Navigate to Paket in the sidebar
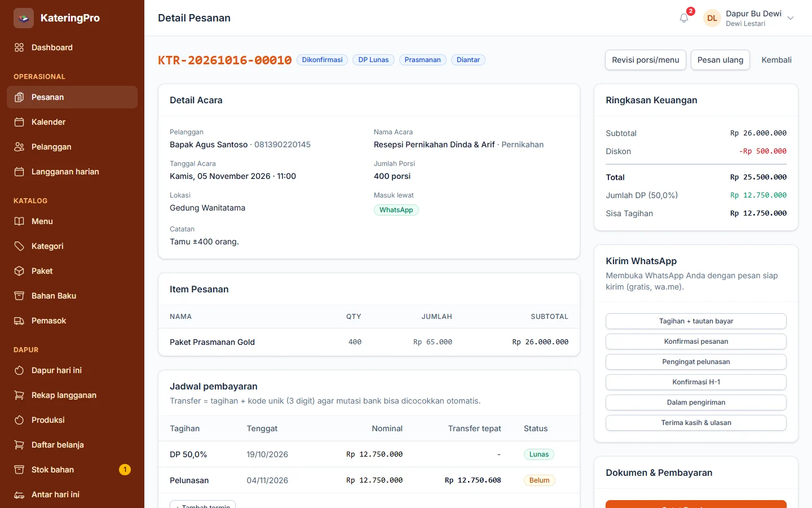 pos(72,271)
